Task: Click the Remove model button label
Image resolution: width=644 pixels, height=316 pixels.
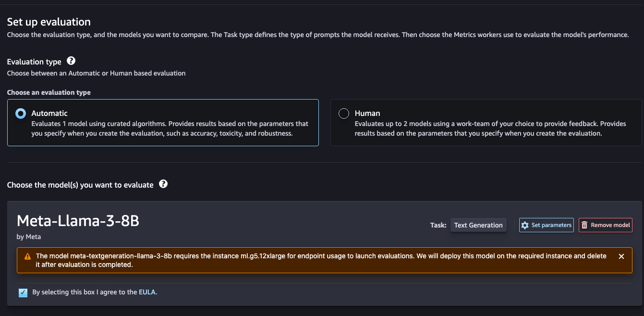Action: (610, 225)
